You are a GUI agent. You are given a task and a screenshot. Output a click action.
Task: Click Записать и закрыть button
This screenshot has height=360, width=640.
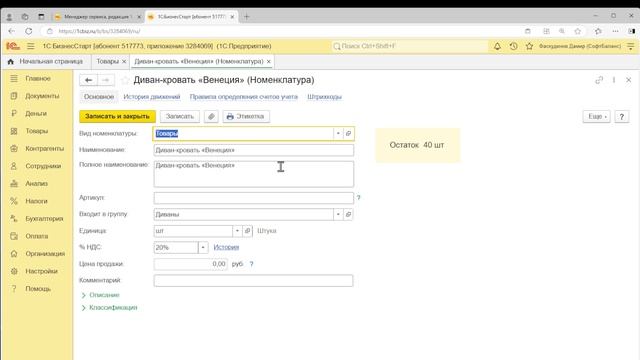118,116
